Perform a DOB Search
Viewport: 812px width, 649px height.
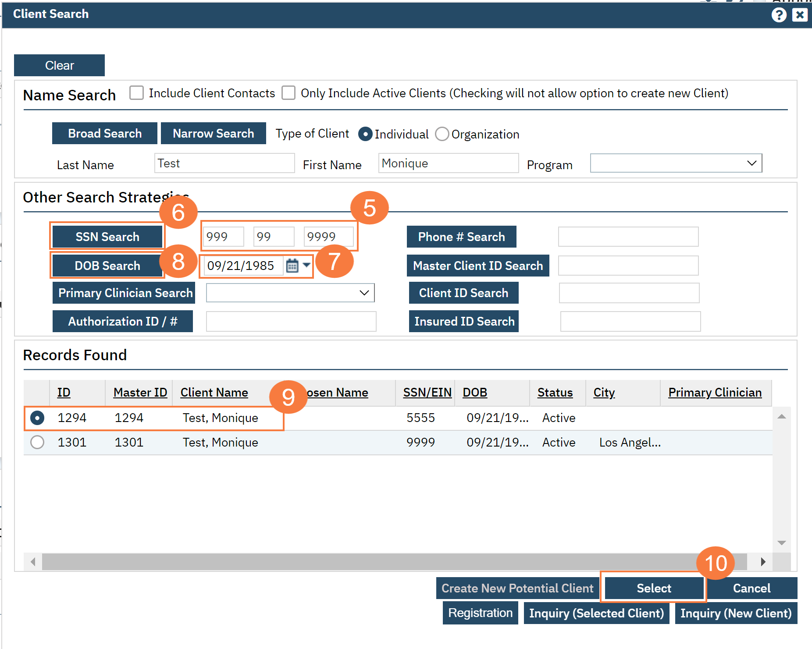pyautogui.click(x=107, y=265)
